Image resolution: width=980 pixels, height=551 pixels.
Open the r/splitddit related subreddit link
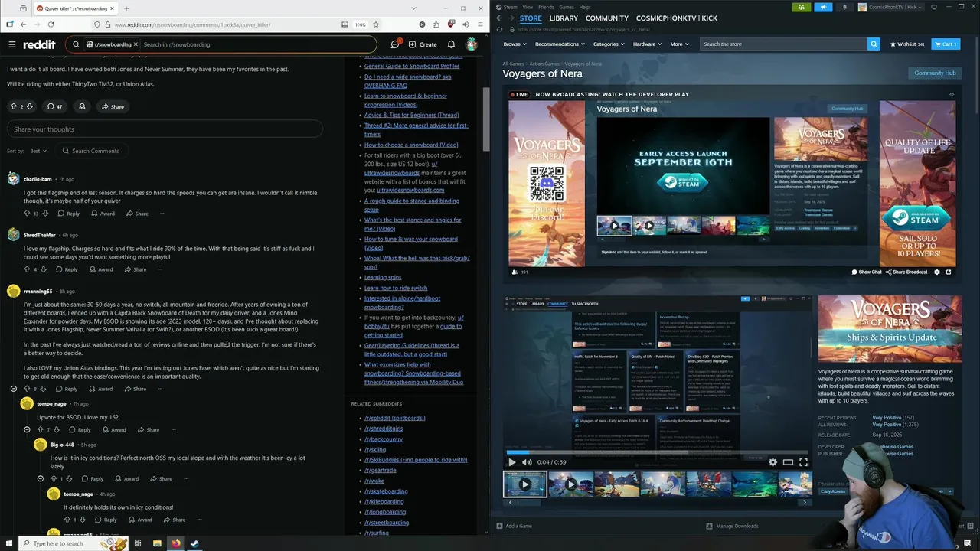pos(395,418)
